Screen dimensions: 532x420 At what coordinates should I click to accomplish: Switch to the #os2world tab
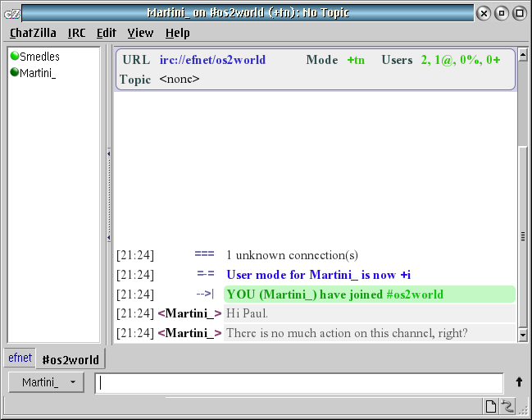(70, 359)
